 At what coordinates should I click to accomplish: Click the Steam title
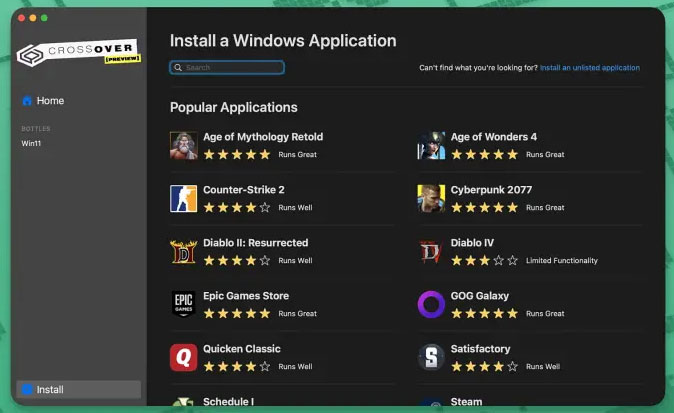tap(466, 401)
